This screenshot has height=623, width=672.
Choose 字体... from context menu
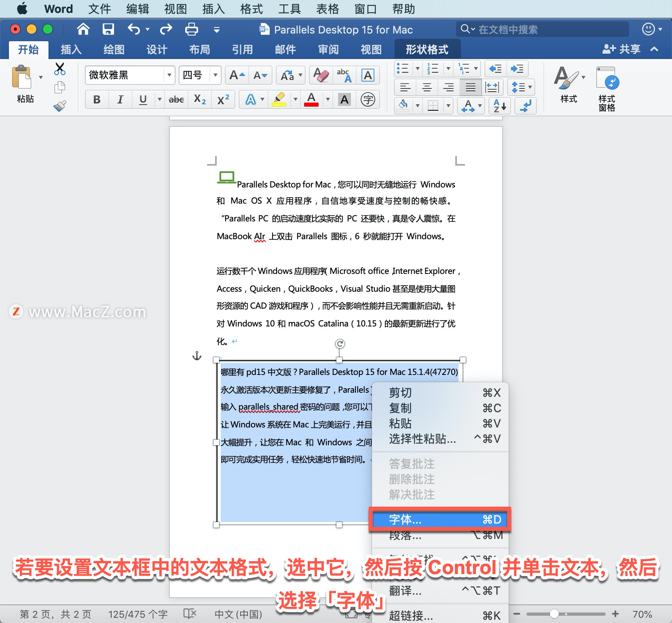pos(440,520)
